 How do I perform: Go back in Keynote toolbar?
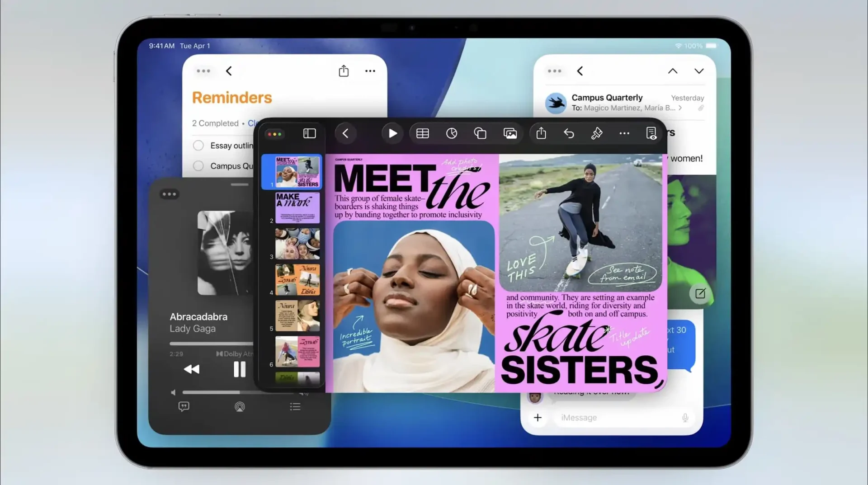[x=346, y=133]
